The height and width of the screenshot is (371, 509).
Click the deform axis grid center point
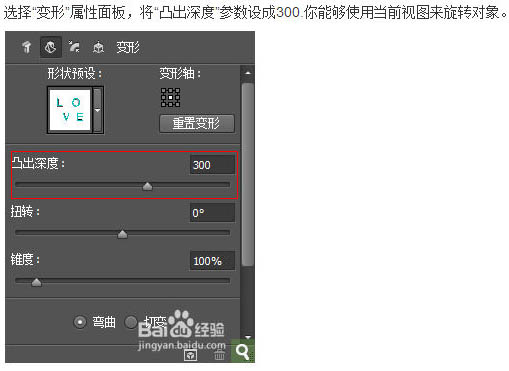point(171,97)
